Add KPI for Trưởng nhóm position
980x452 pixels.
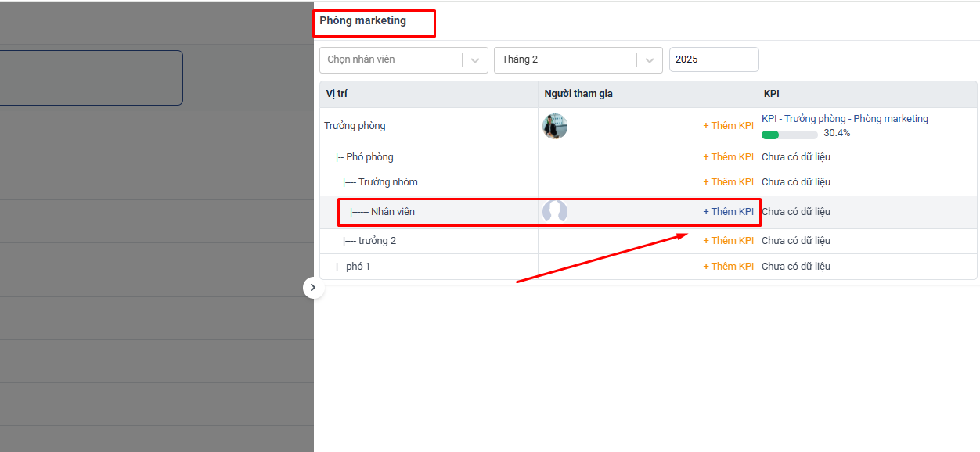pyautogui.click(x=728, y=182)
